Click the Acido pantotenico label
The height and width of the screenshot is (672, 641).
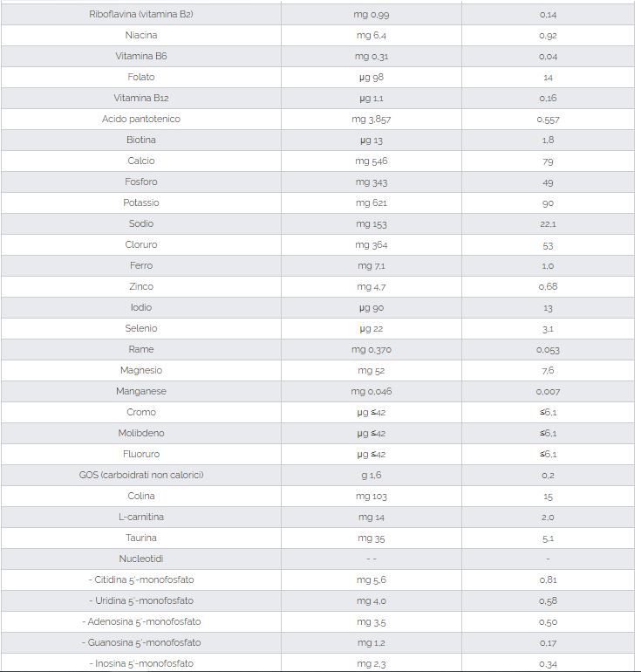(x=141, y=120)
